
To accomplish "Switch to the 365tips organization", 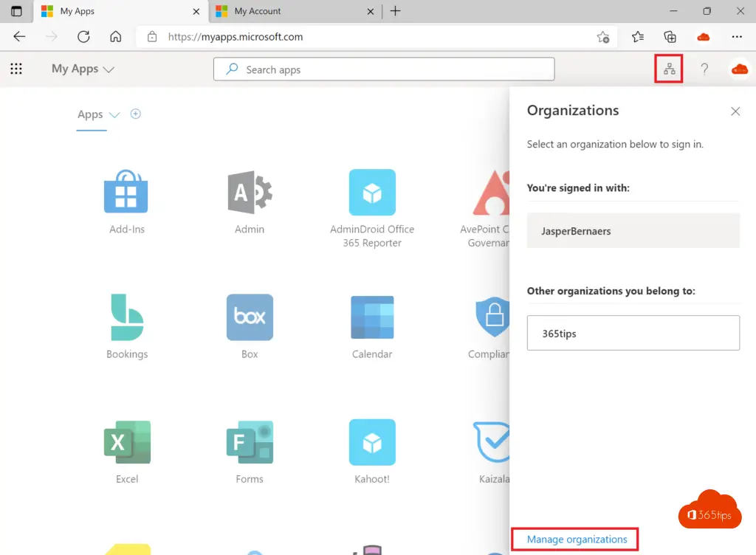I will point(633,333).
